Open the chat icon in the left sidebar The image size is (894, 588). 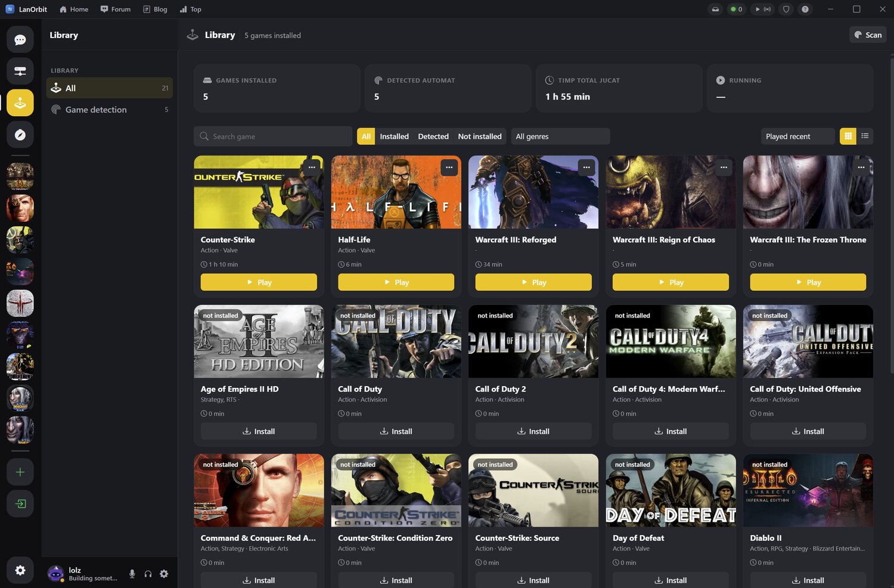click(20, 40)
